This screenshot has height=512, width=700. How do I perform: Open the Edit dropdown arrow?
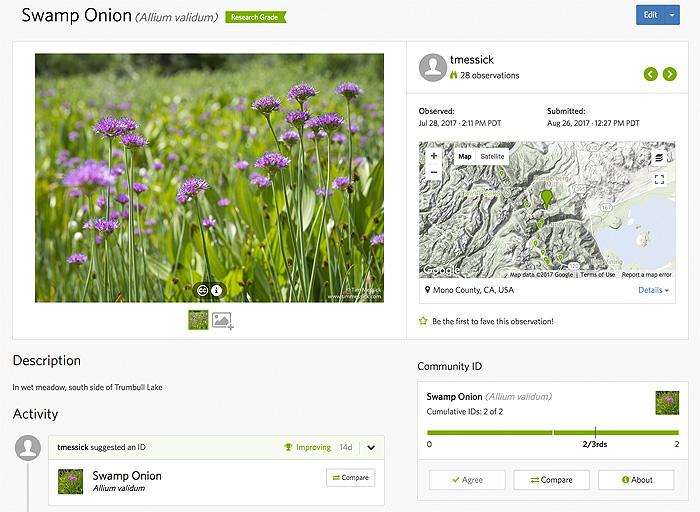672,15
